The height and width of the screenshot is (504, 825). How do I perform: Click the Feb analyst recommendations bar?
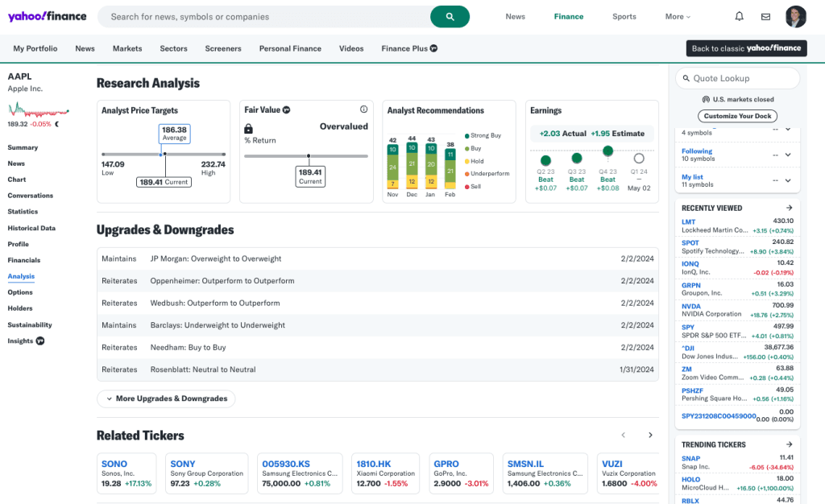pyautogui.click(x=450, y=168)
